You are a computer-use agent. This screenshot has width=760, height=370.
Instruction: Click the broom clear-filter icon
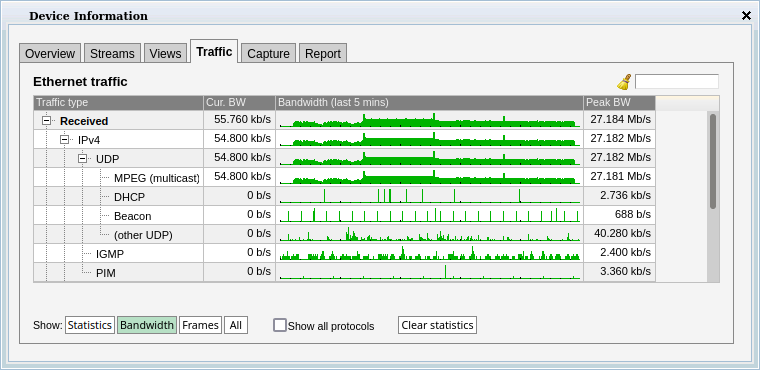coord(624,82)
